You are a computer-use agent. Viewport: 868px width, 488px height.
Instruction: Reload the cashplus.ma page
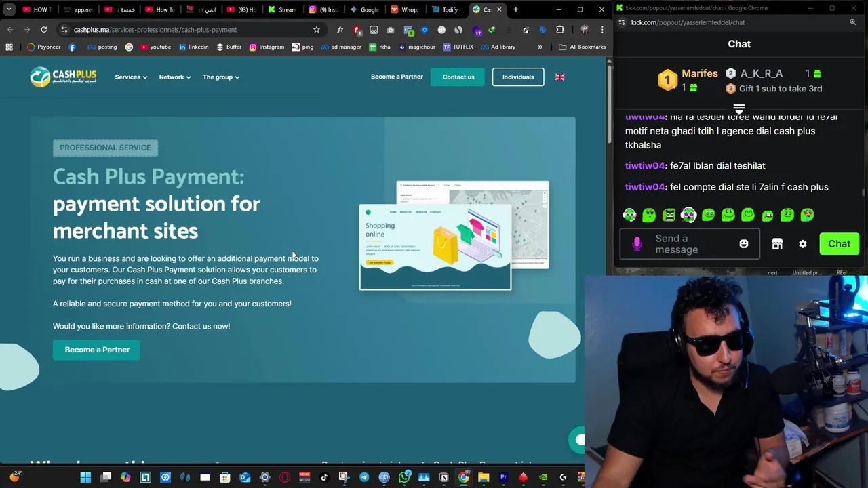tap(44, 30)
